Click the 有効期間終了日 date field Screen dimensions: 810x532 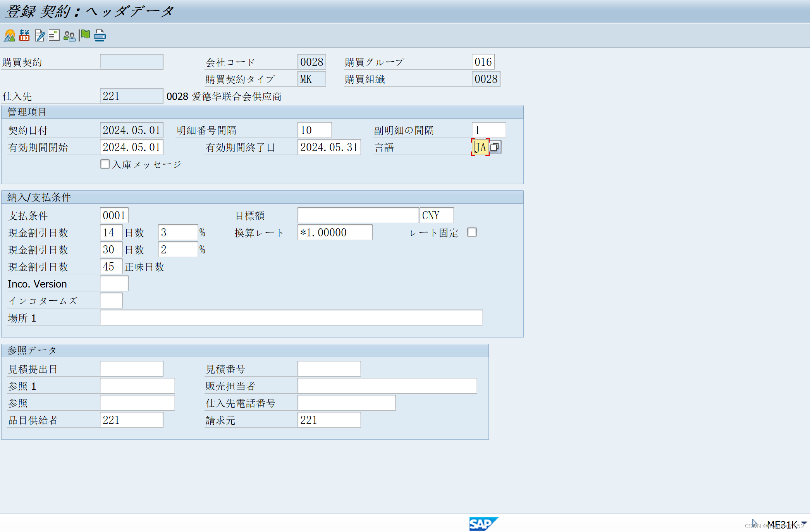coord(329,147)
